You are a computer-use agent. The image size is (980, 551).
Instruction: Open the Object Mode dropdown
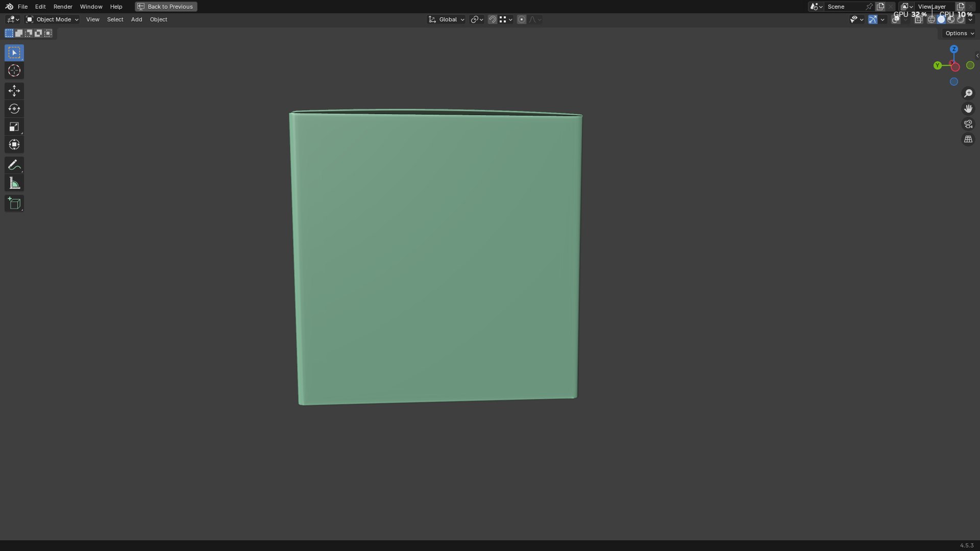(x=53, y=19)
